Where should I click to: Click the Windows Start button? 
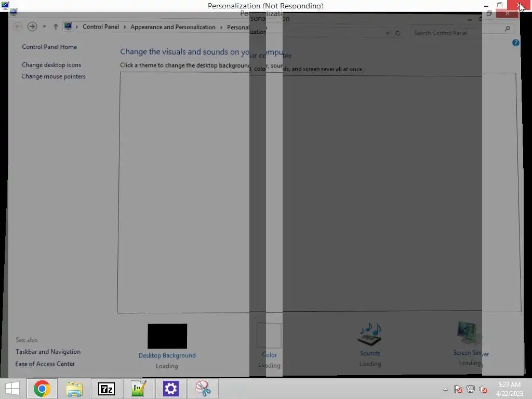coord(12,389)
